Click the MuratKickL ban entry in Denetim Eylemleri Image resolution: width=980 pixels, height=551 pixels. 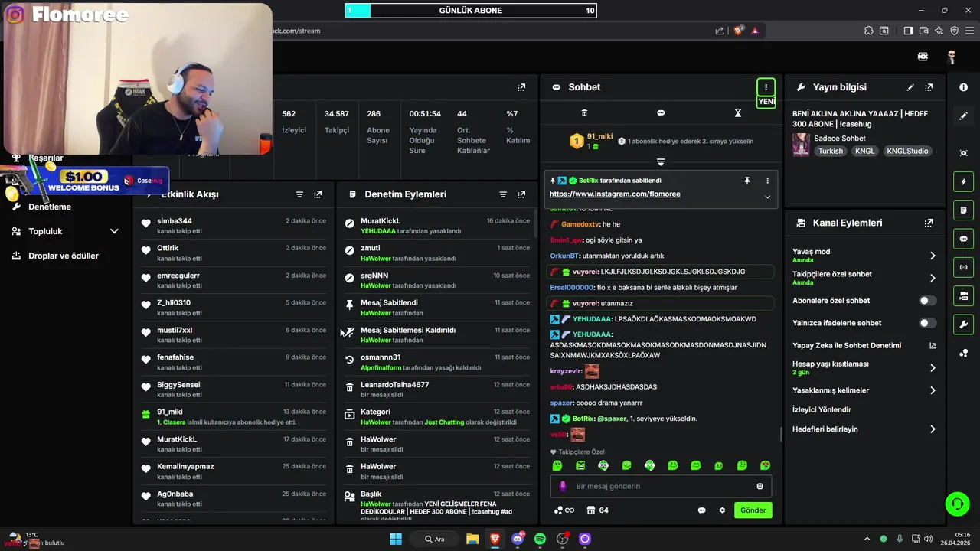(437, 226)
